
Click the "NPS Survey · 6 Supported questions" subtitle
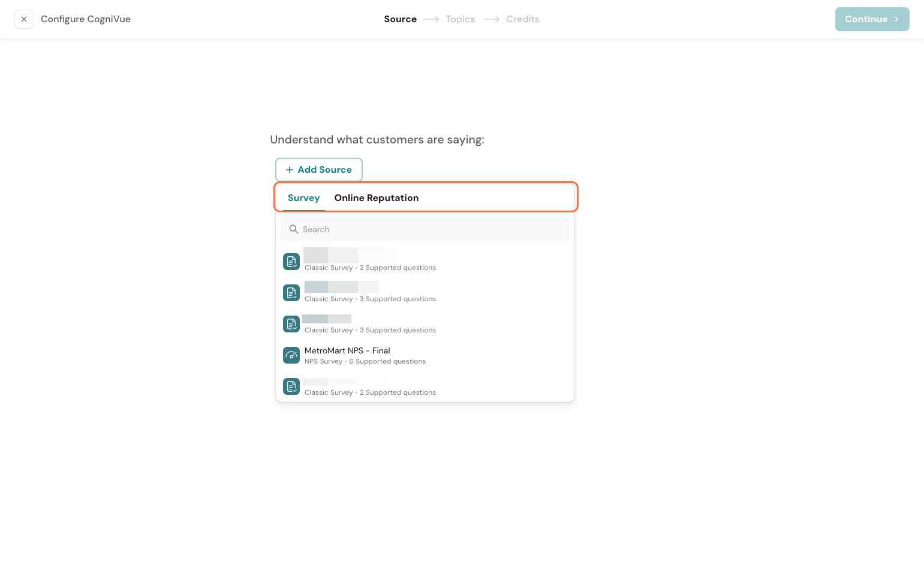click(x=365, y=361)
